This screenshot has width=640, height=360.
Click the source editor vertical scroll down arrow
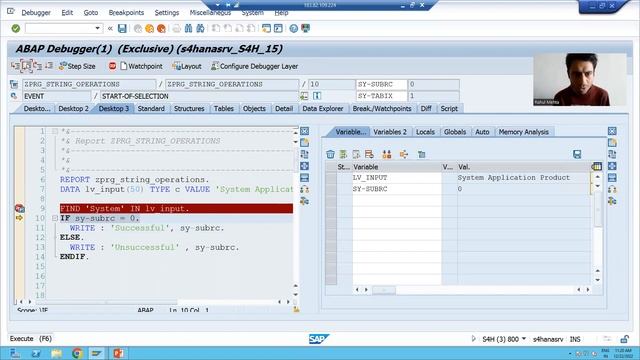pyautogui.click(x=296, y=295)
